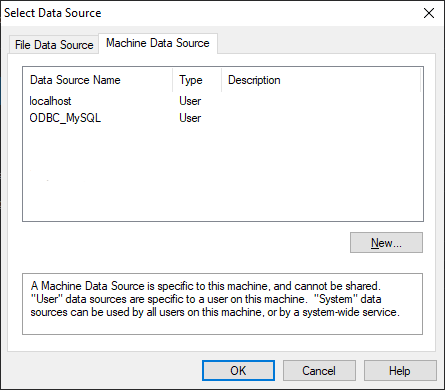Sort by the Data Source Name column header

[x=98, y=80]
